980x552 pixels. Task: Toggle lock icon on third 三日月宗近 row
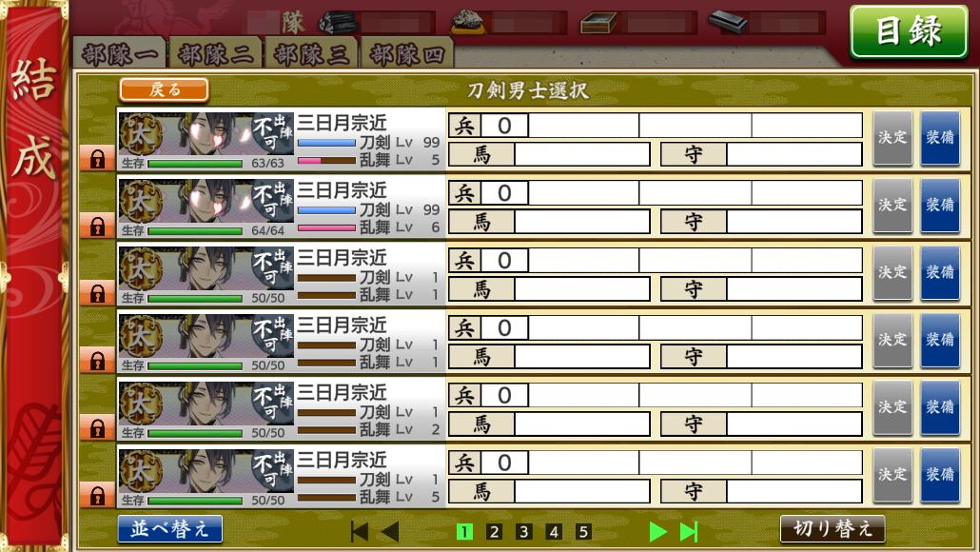click(x=97, y=293)
